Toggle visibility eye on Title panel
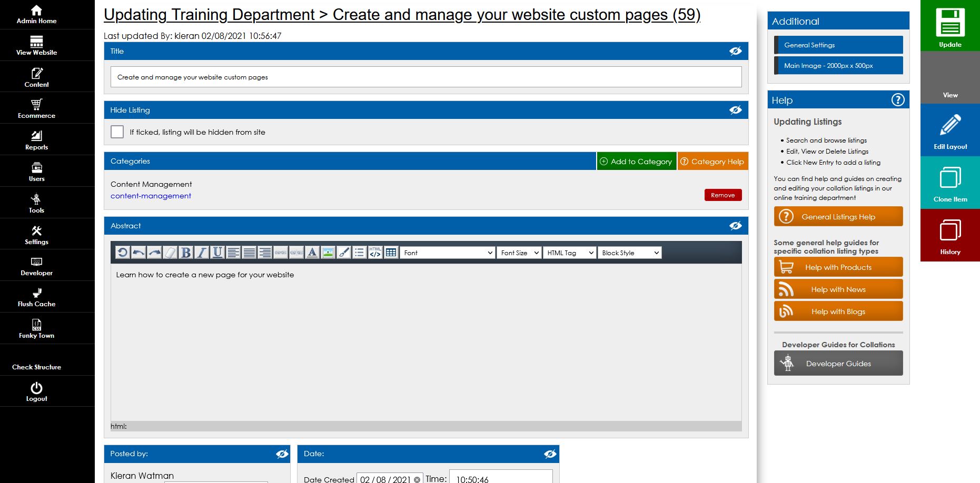 click(x=735, y=51)
